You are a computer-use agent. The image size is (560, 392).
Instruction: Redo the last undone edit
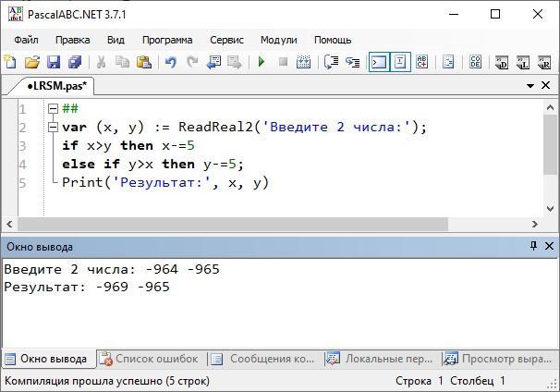(x=192, y=62)
